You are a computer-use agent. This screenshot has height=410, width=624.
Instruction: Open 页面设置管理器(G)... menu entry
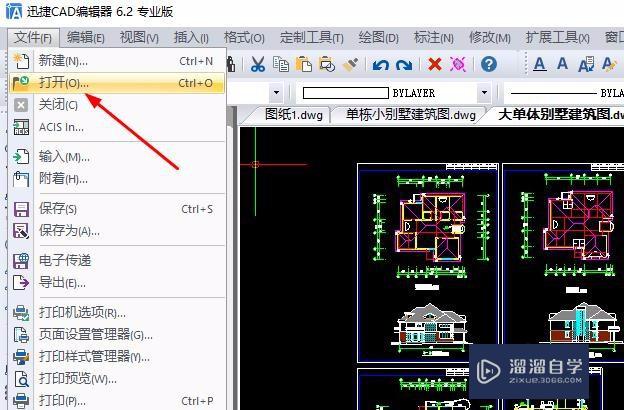(117, 335)
